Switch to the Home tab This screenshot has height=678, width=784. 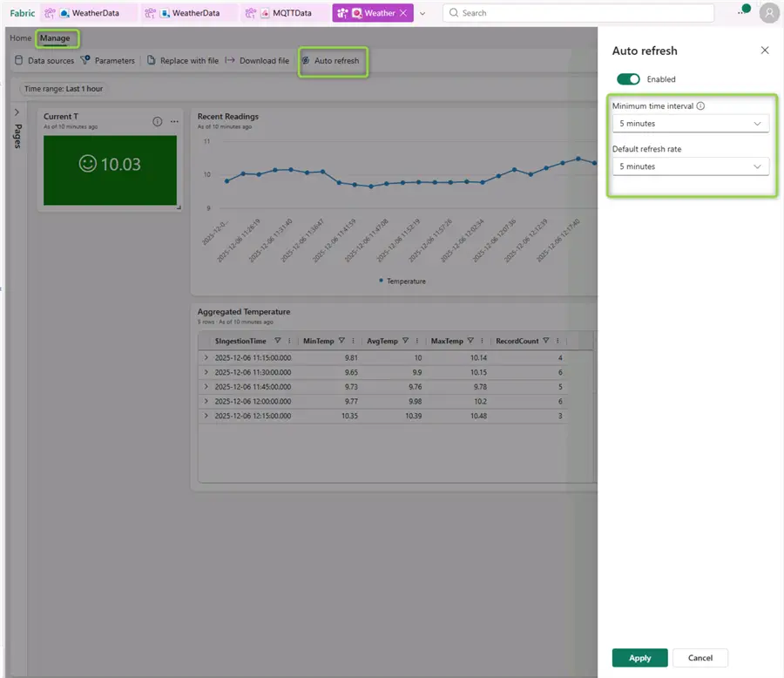pos(21,38)
